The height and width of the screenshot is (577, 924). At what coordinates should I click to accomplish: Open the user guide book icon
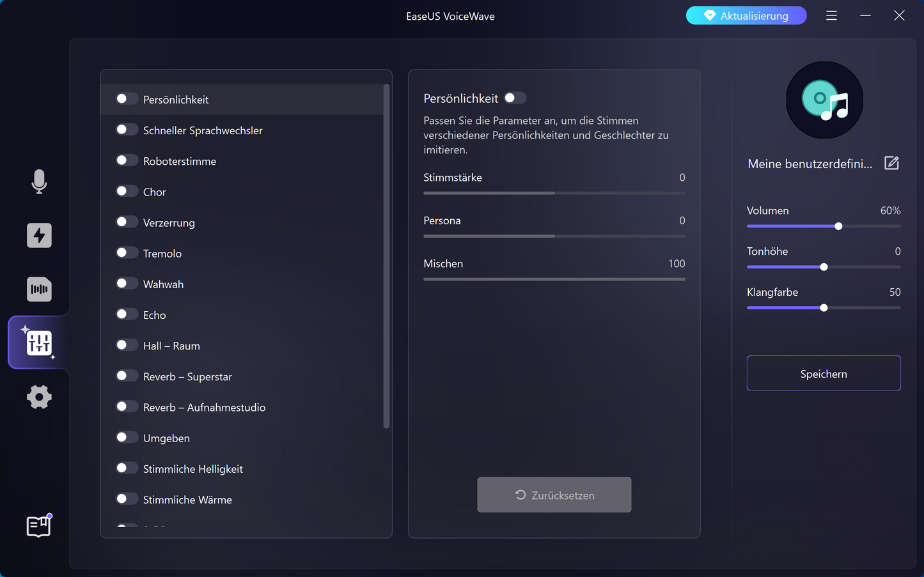pos(39,526)
